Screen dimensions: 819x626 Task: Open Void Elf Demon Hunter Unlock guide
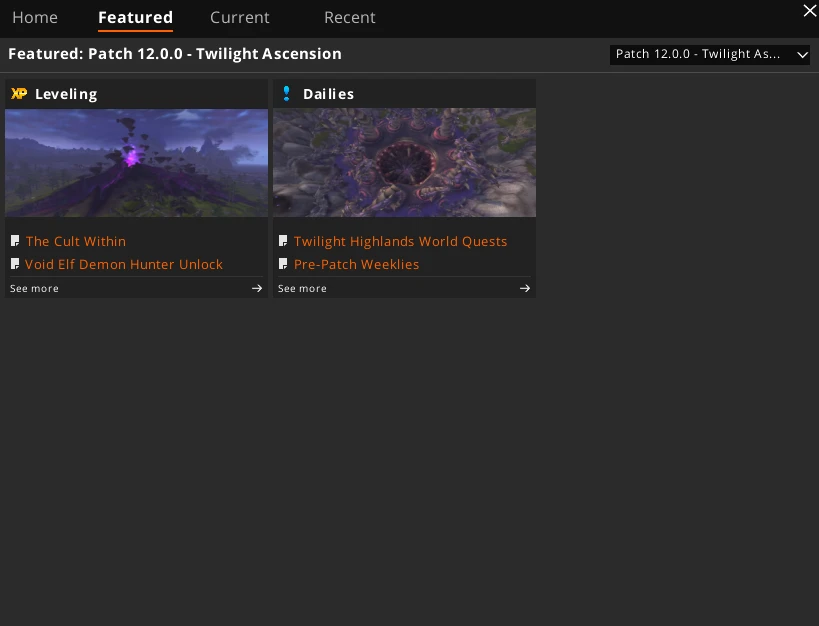click(124, 264)
